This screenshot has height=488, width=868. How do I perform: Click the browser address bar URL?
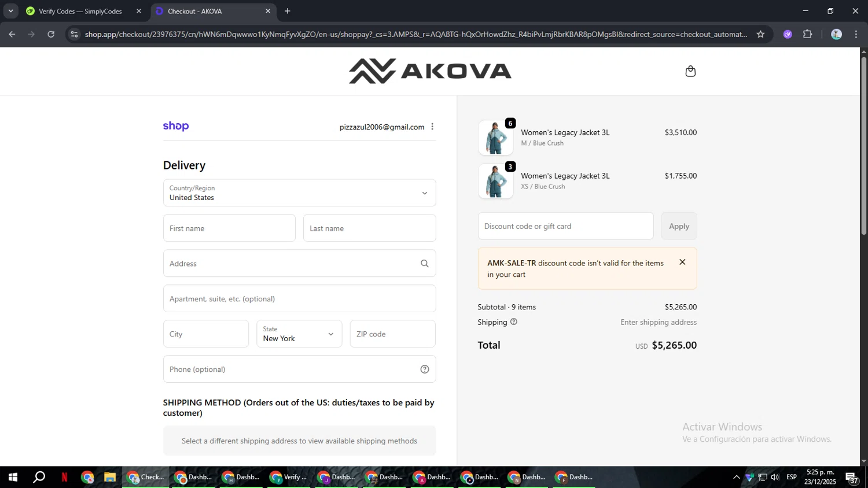point(415,34)
